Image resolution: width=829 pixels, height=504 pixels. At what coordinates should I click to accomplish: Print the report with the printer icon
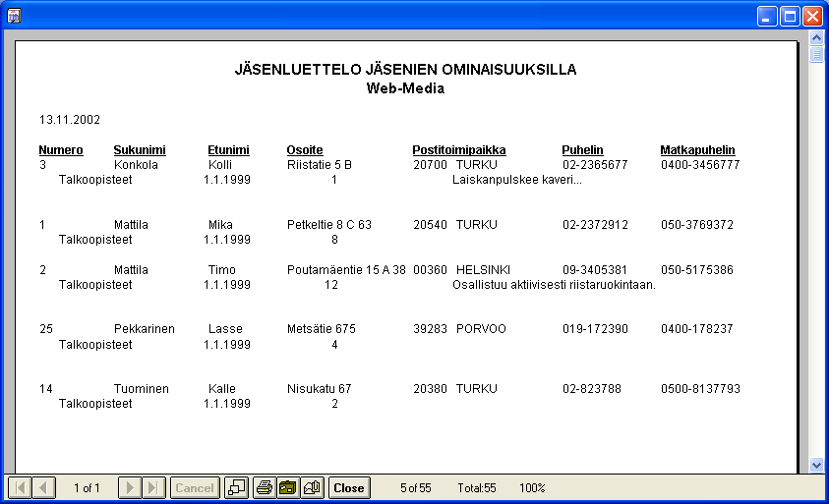pyautogui.click(x=265, y=487)
